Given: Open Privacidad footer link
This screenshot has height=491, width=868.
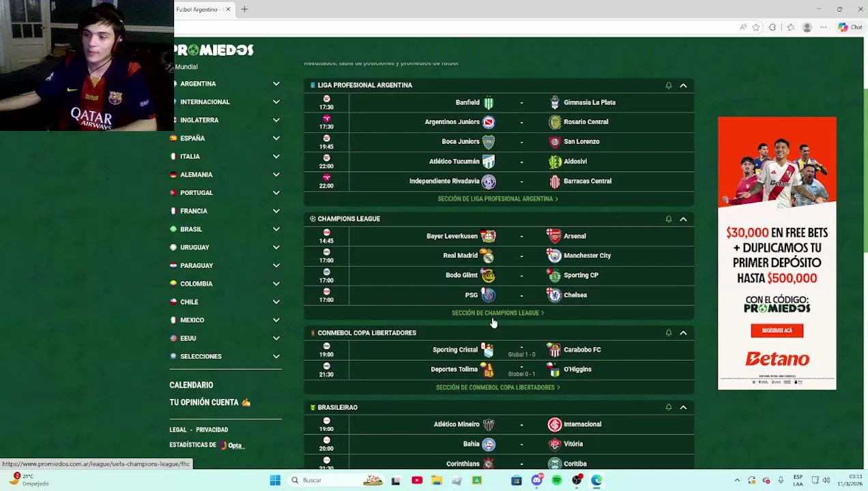Looking at the screenshot, I should (212, 430).
